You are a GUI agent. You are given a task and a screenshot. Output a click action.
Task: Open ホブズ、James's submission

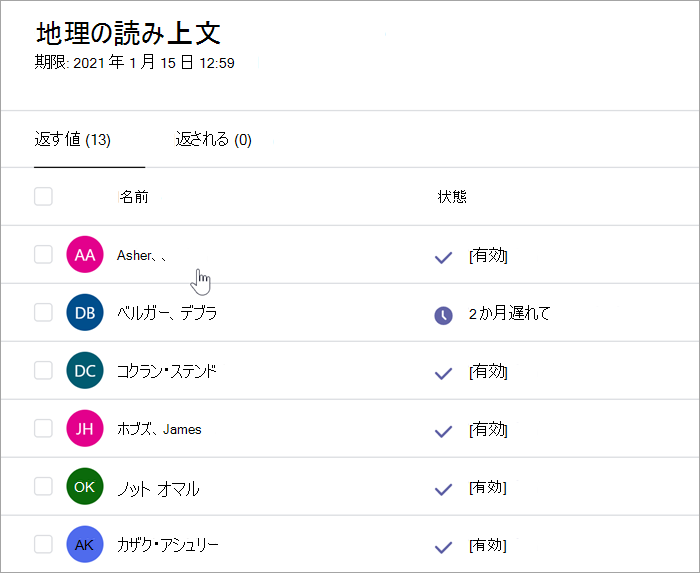[159, 429]
